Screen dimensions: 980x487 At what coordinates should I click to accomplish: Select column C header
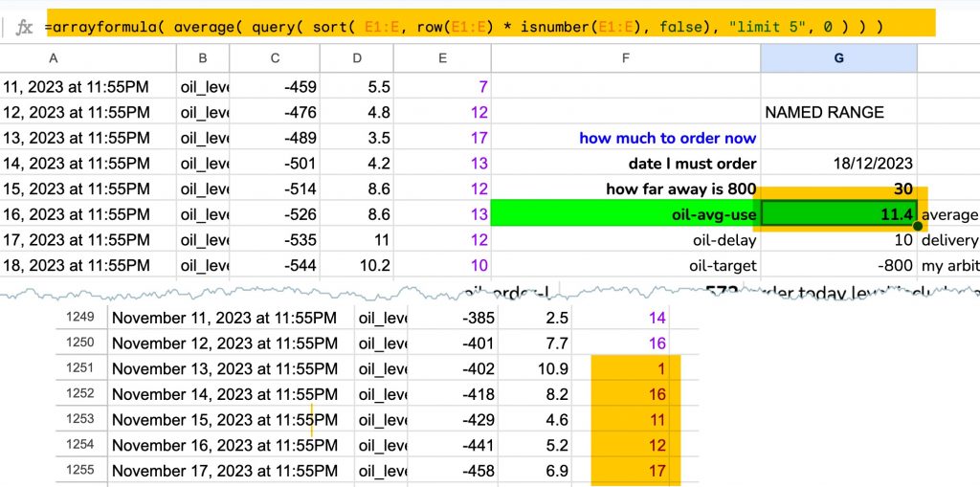275,58
